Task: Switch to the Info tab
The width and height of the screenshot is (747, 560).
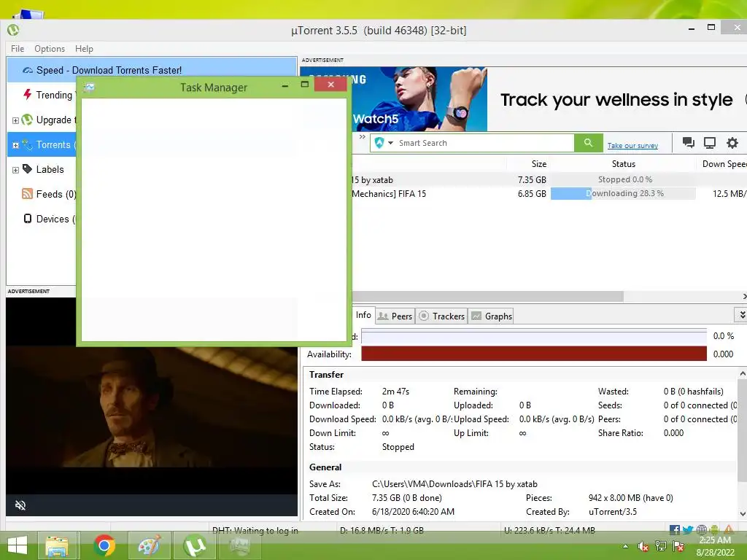Action: click(363, 315)
